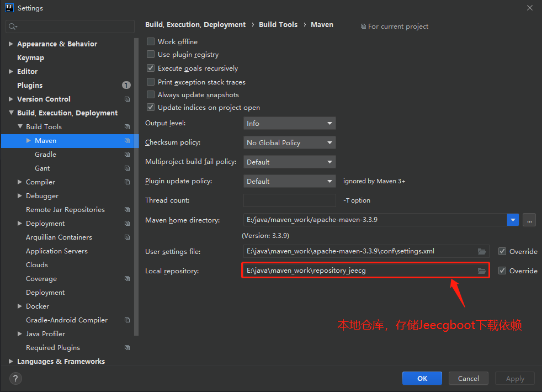This screenshot has width=542, height=392.
Task: Uncheck Override for Local repository
Action: 502,271
